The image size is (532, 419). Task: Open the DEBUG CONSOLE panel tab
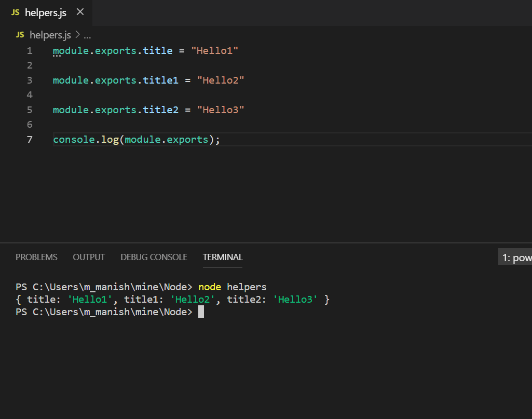coord(154,257)
